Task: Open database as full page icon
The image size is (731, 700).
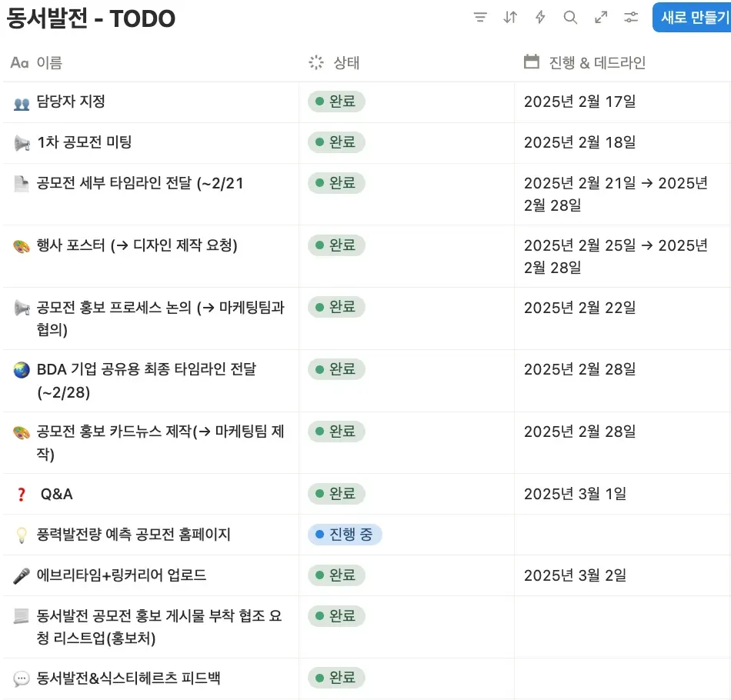Action: pos(601,18)
